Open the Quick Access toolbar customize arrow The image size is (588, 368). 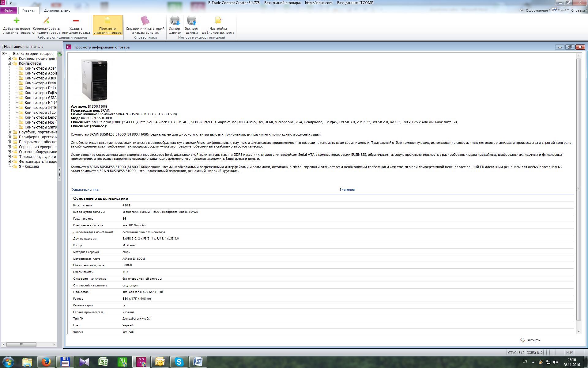tap(11, 3)
